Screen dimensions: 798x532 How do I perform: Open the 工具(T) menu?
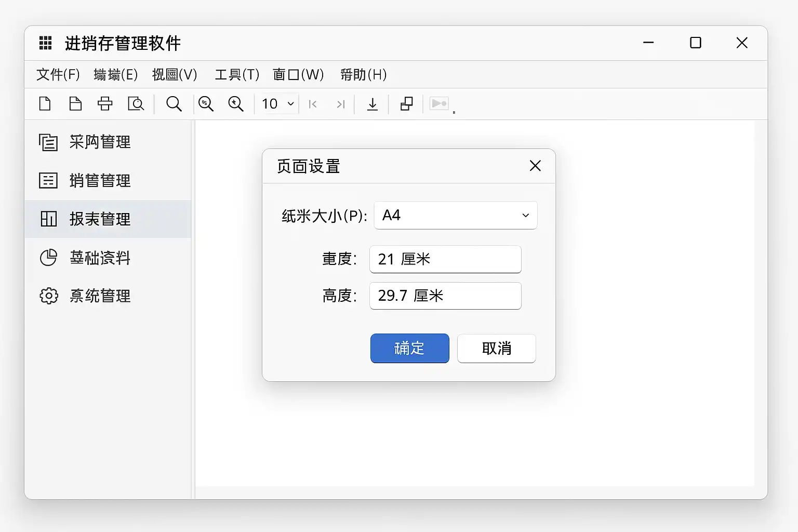point(237,75)
